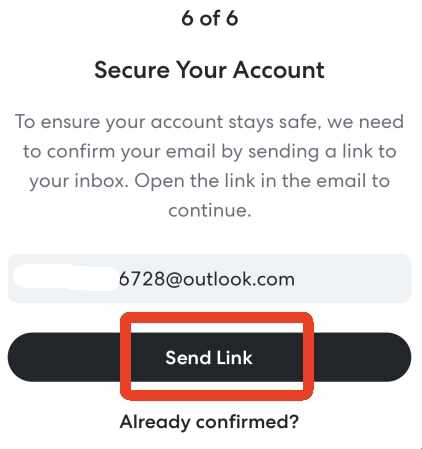Screen dimensions: 422x449
Task: Click the 6 of 6 step indicator
Action: 210,18
